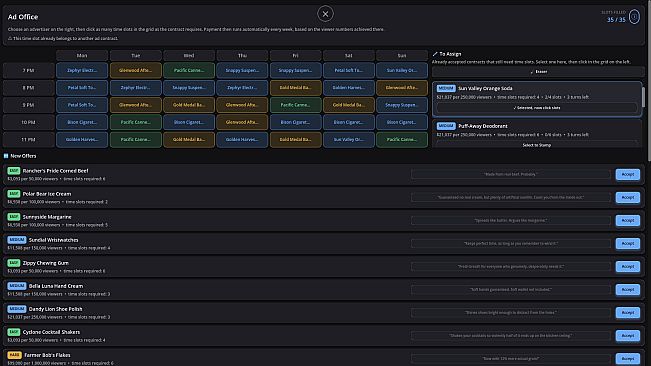This screenshot has width=651, height=366.
Task: Click the Saturday 11 PM Sun Valley slot
Action: click(349, 140)
